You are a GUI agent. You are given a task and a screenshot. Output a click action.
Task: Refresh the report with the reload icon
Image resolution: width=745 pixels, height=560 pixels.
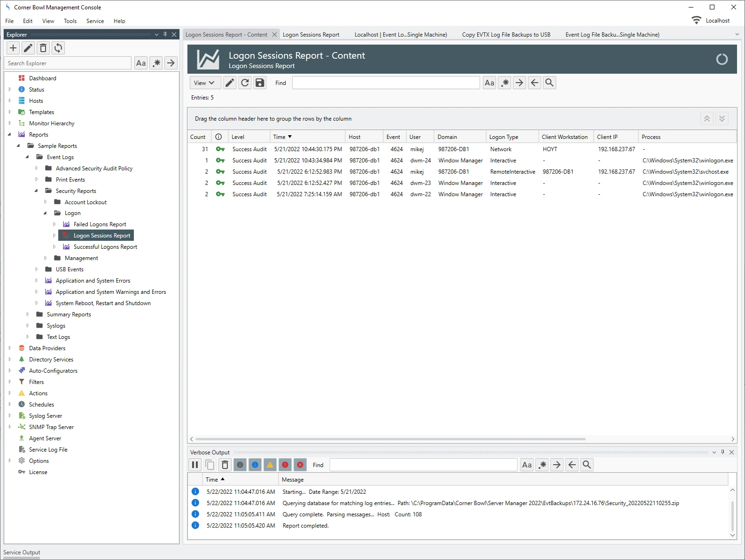(245, 83)
